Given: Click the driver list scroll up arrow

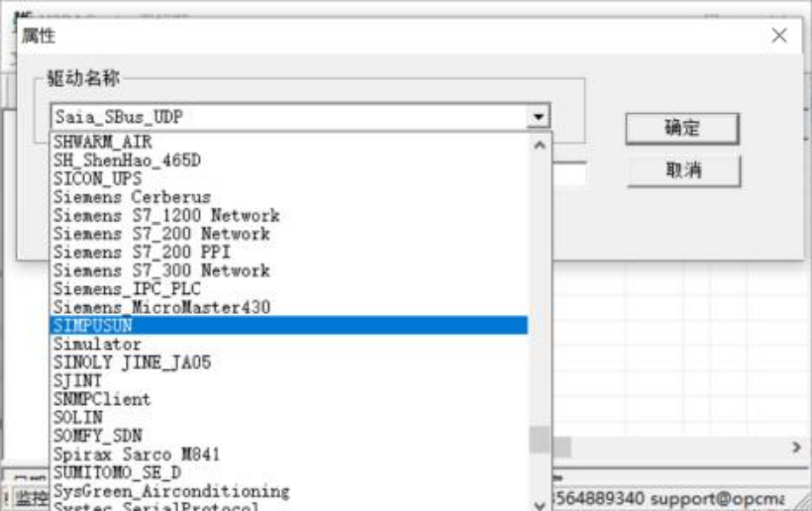Looking at the screenshot, I should [540, 145].
